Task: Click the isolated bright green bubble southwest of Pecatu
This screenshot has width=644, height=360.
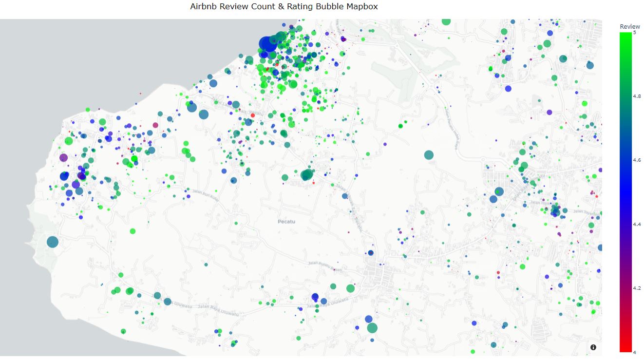Action: point(133,231)
